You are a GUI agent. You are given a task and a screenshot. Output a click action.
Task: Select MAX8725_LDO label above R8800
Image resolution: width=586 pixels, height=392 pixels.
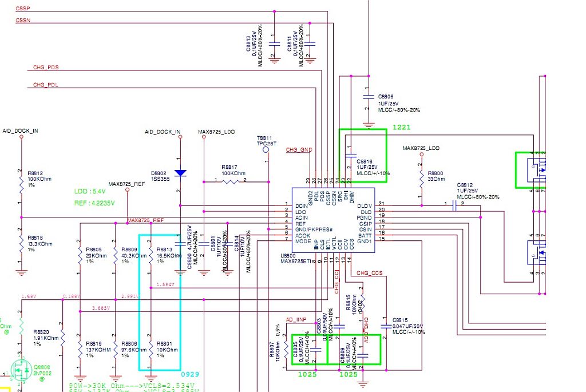pyautogui.click(x=421, y=148)
